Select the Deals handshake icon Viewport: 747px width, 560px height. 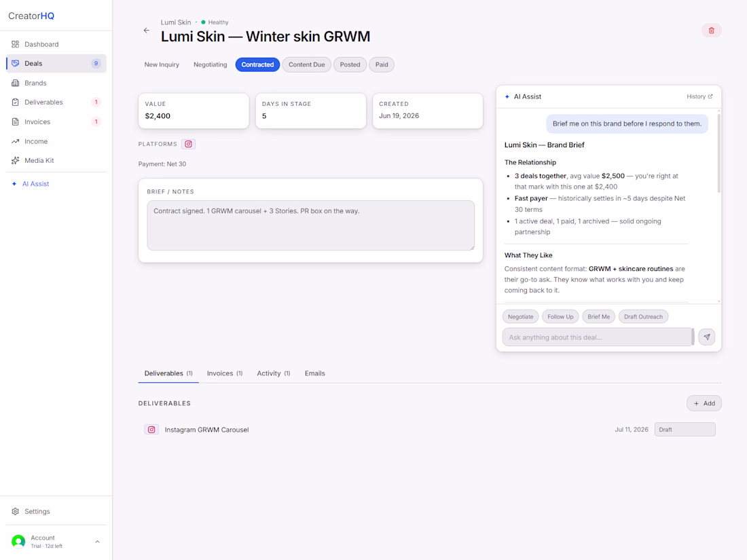tap(15, 63)
